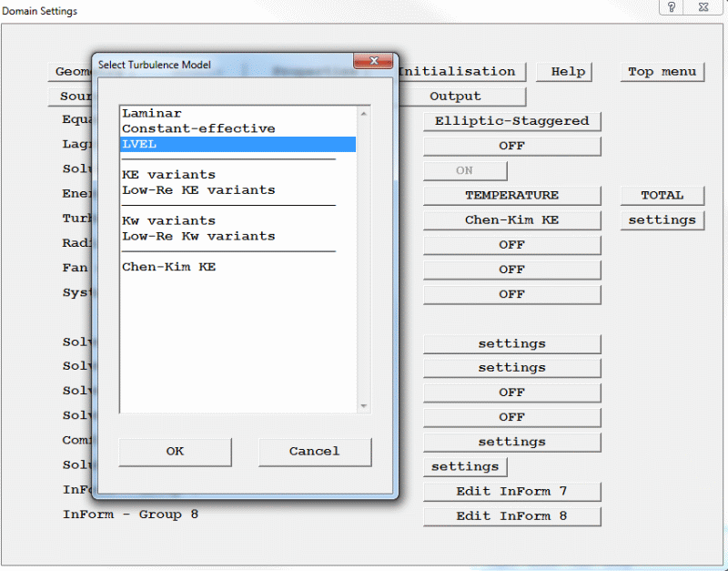The height and width of the screenshot is (571, 728).
Task: Select Laminar in the turbulence list
Action: pos(152,114)
